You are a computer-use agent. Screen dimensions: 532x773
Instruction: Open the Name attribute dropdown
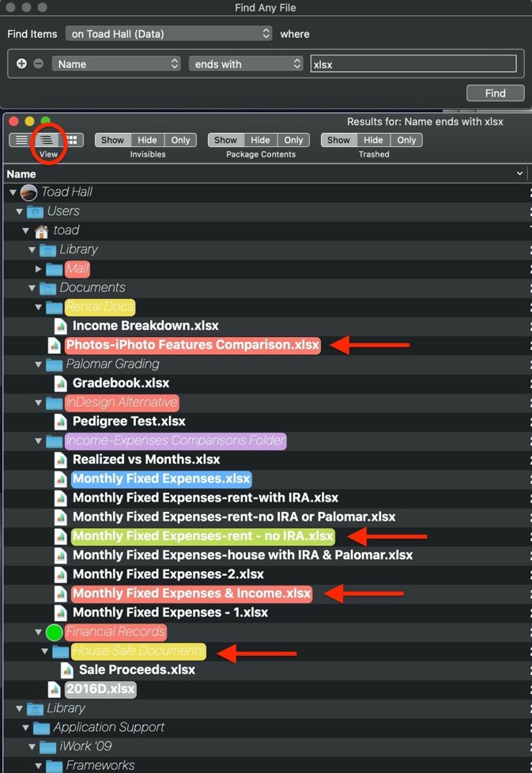116,63
